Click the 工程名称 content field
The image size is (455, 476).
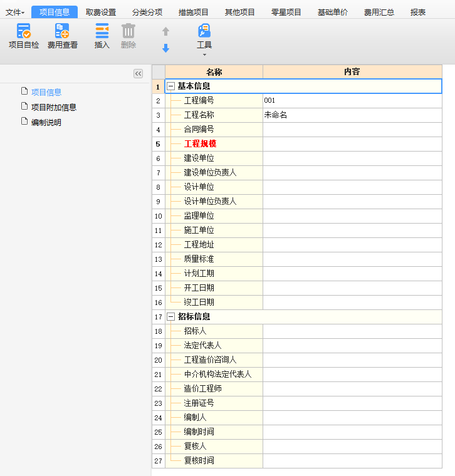coord(352,115)
